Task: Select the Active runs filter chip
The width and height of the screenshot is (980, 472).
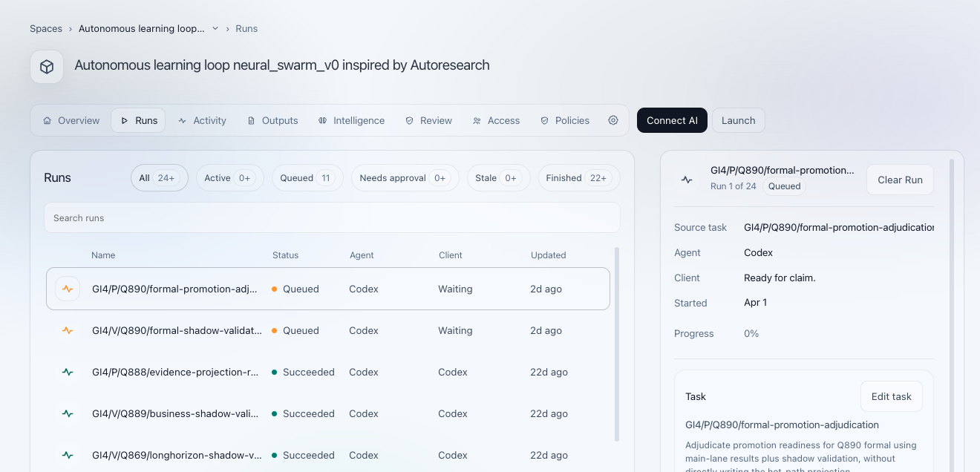Action: coord(230,178)
